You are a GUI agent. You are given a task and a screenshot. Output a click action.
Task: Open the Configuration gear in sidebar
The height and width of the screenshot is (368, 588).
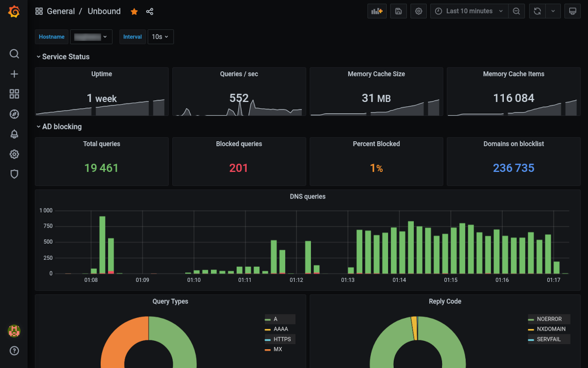(14, 154)
